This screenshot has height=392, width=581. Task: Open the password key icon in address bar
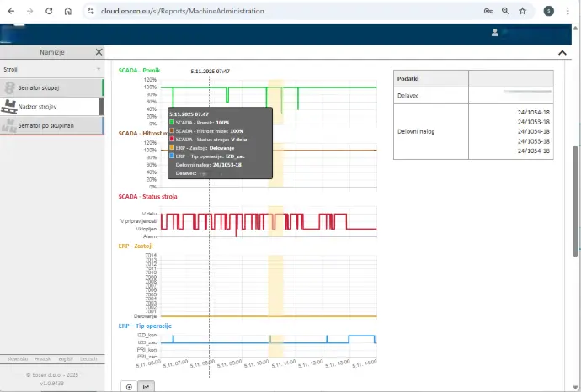[x=488, y=12]
